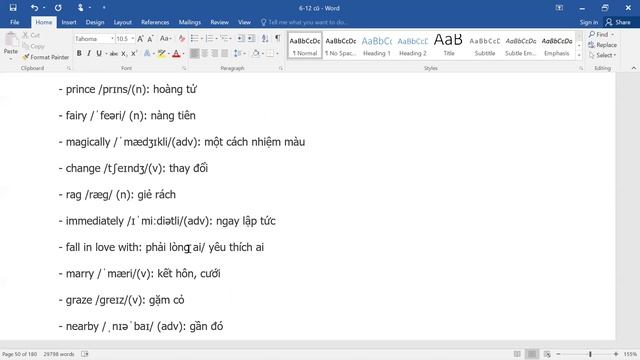Viewport: 640px width, 360px height.
Task: Copy the selected text
Action: click(33, 46)
